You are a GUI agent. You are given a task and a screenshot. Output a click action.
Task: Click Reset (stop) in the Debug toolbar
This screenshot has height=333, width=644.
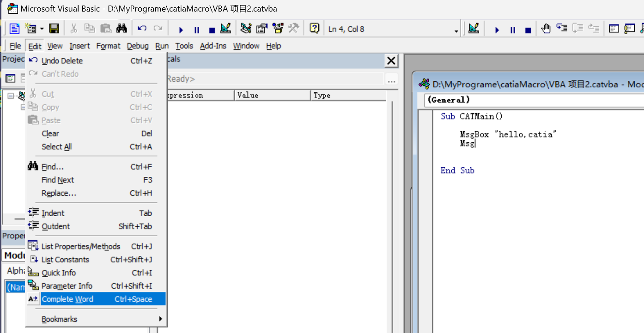(528, 30)
